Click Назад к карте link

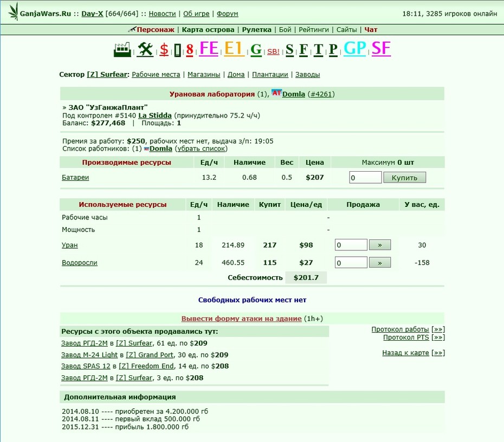[x=406, y=353]
